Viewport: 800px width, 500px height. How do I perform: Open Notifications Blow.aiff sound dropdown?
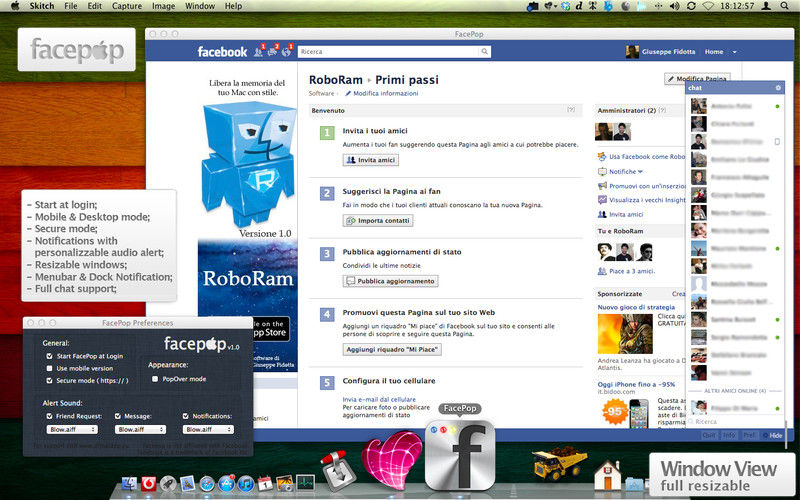208,430
